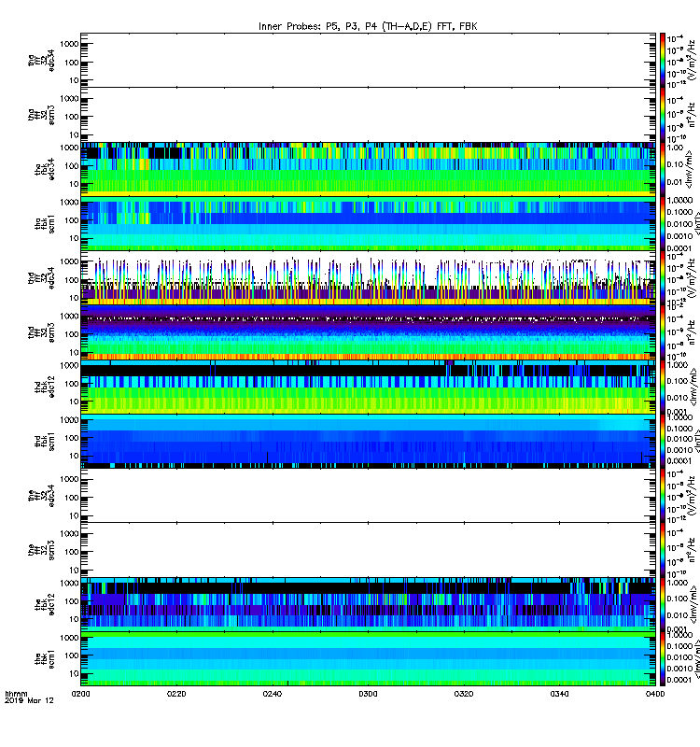
Task: Click the color bar beside tha fff edc34 panel
Action: point(663,60)
